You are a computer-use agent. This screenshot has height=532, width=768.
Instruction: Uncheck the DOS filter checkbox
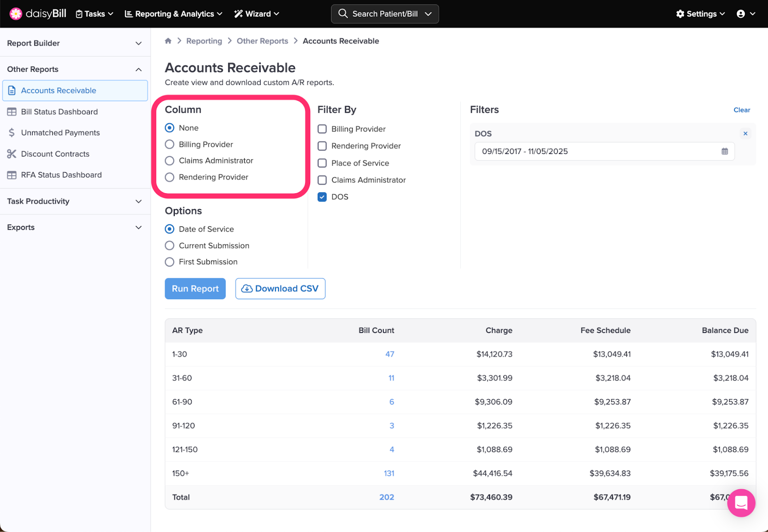coord(322,197)
